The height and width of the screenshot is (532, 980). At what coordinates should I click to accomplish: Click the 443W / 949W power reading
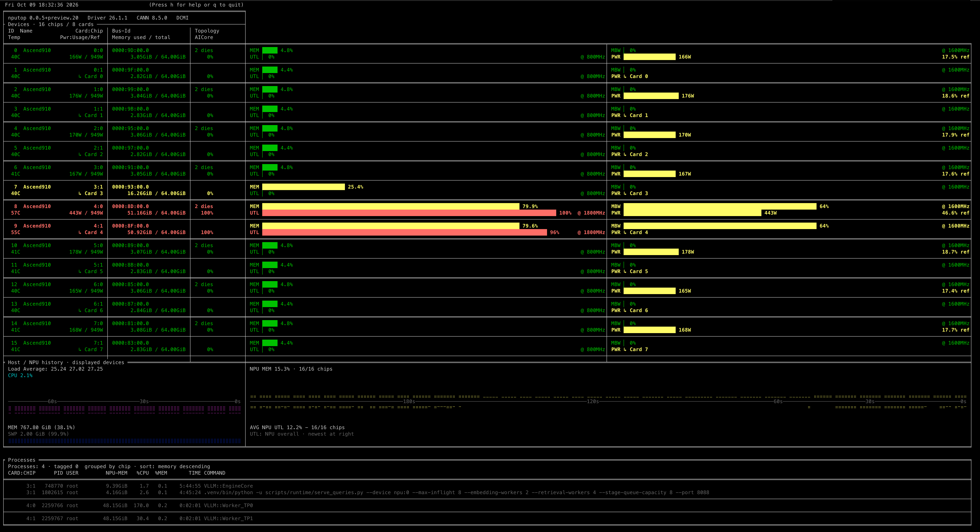(86, 213)
